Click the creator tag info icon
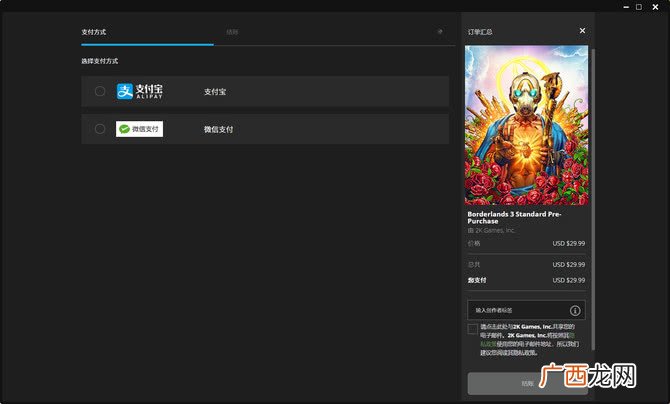This screenshot has width=670, height=404. tap(575, 310)
